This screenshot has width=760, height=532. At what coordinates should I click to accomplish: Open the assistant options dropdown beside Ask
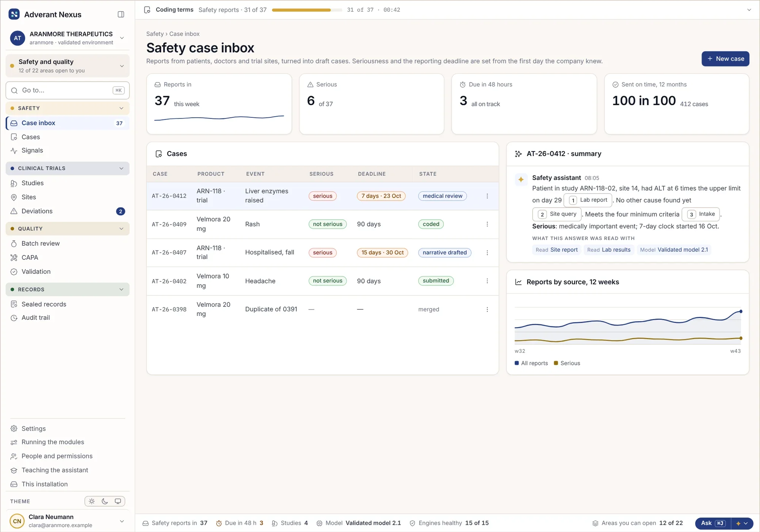click(742, 523)
